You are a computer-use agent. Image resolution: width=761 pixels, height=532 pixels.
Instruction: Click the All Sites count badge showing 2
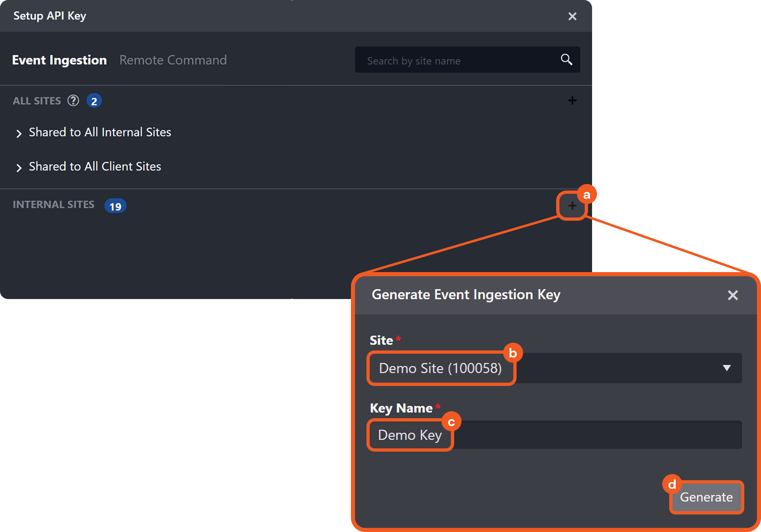point(94,101)
